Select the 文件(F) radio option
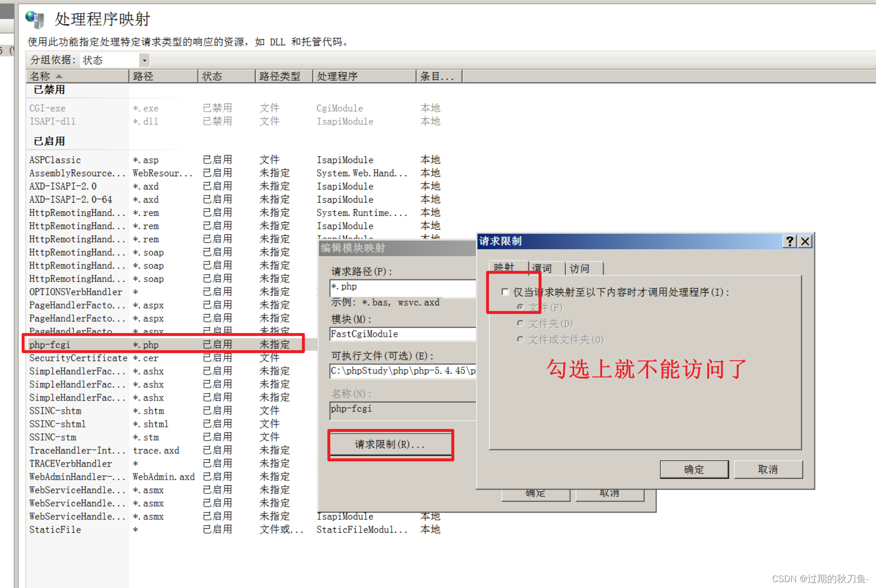This screenshot has width=876, height=588. 520,307
